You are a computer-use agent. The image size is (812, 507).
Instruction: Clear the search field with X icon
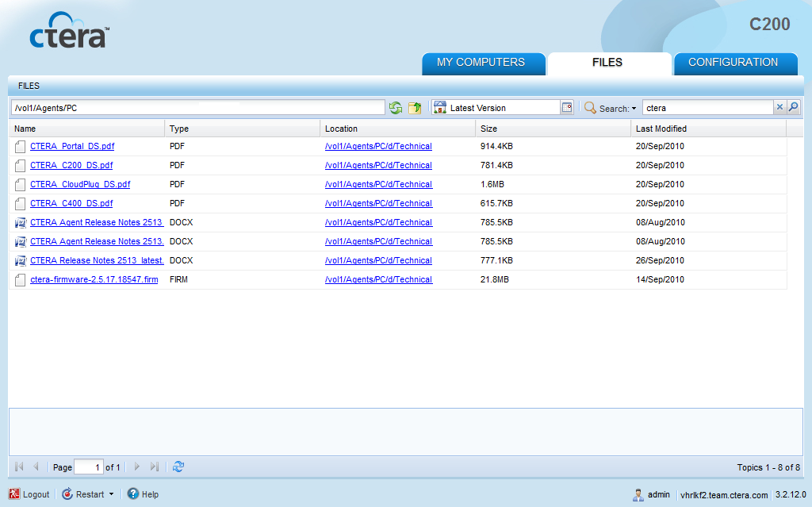[779, 107]
